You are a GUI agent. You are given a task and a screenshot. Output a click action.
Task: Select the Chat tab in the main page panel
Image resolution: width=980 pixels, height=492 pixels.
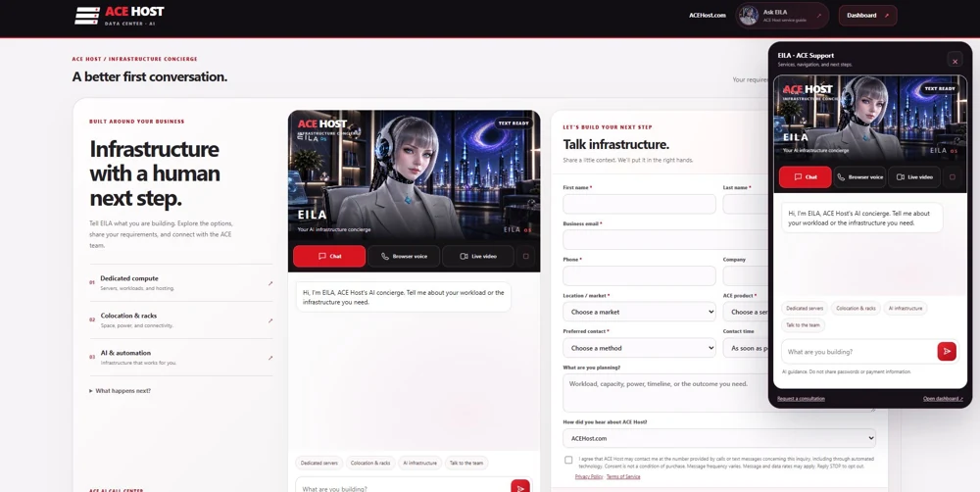coord(329,257)
